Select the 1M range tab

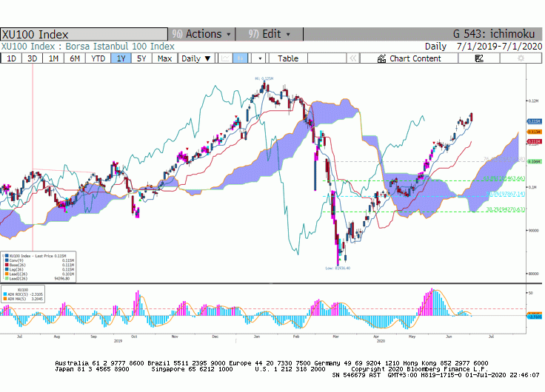53,58
